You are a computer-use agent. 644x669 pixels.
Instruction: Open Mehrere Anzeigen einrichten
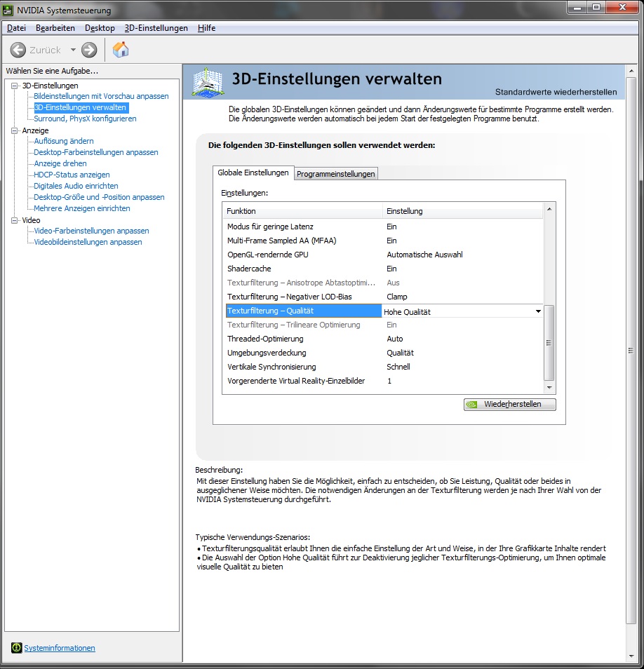tap(82, 208)
